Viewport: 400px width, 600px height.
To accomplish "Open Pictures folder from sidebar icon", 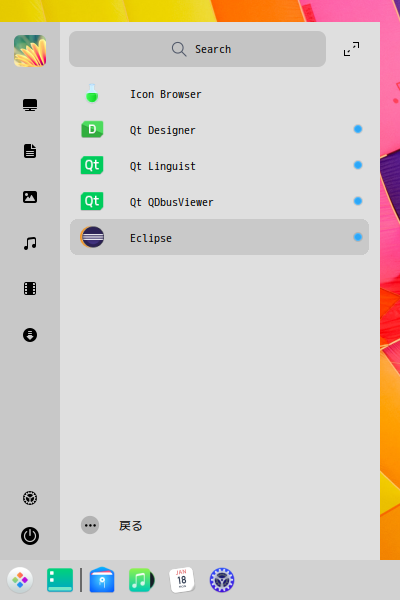I will [30, 197].
